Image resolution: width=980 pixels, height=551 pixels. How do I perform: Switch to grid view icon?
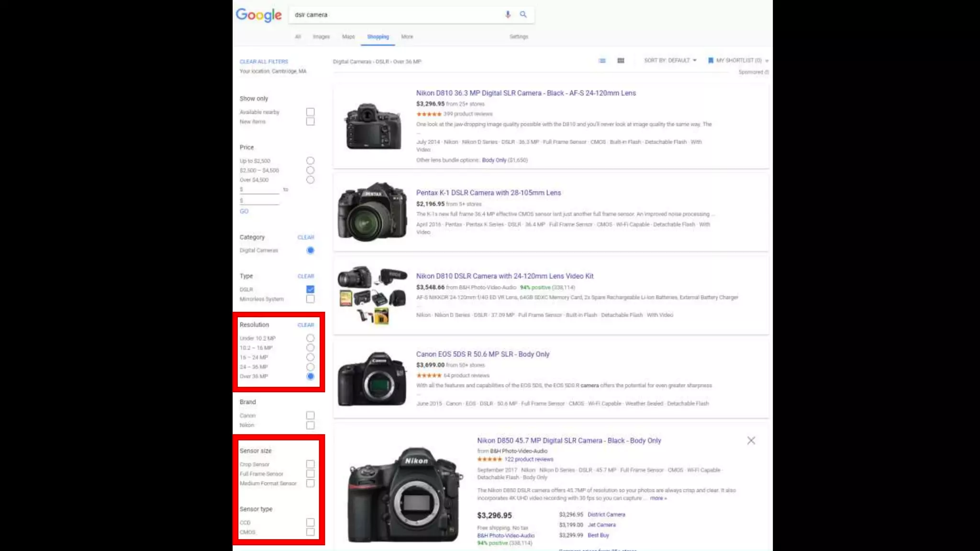click(621, 61)
